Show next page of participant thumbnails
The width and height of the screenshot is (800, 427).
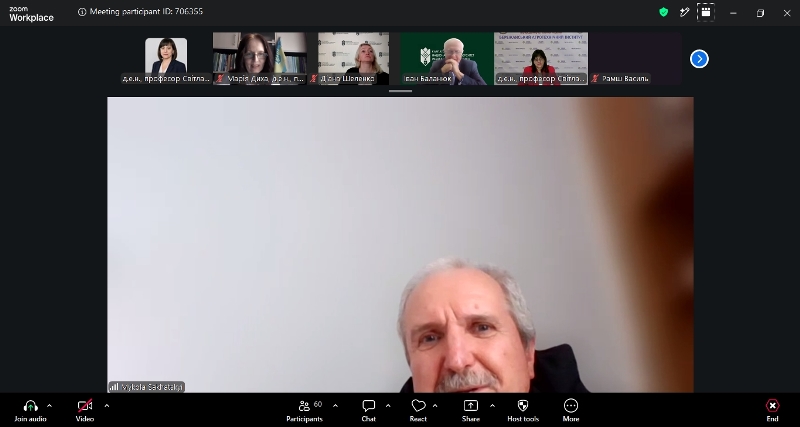(699, 59)
